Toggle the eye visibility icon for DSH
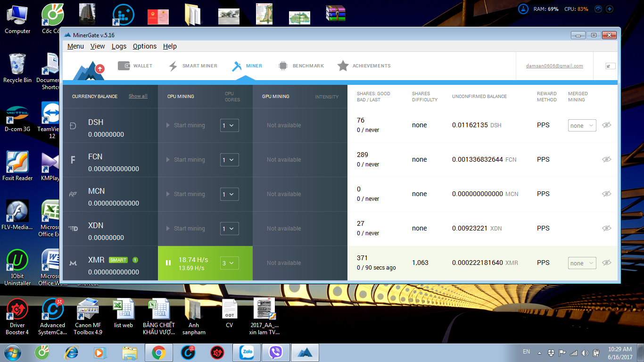The image size is (644, 362). 607,125
